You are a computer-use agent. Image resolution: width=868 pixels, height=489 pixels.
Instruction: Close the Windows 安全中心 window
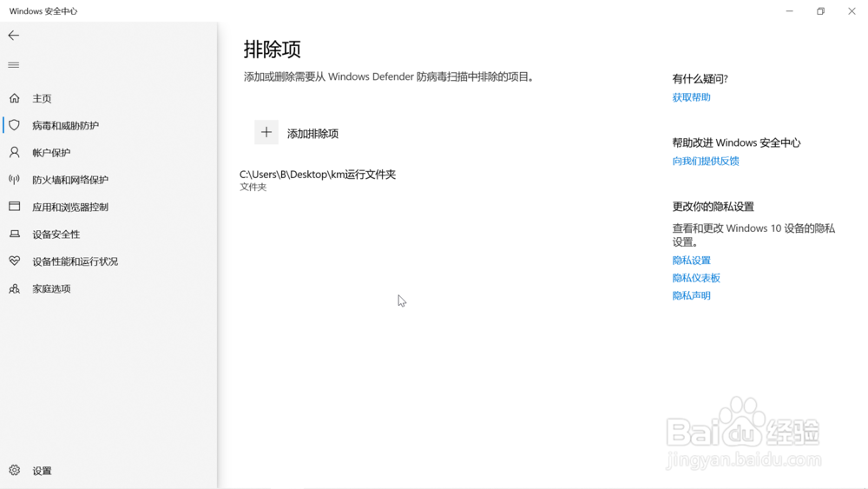coord(852,11)
